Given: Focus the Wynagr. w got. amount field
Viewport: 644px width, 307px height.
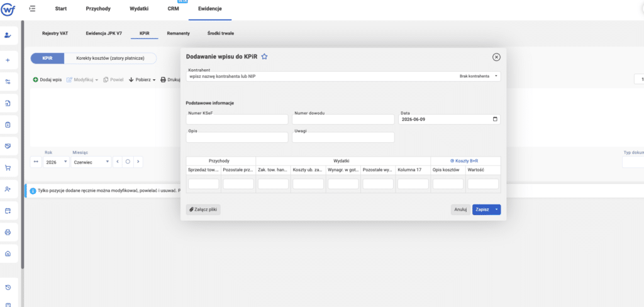Looking at the screenshot, I should click(x=343, y=184).
